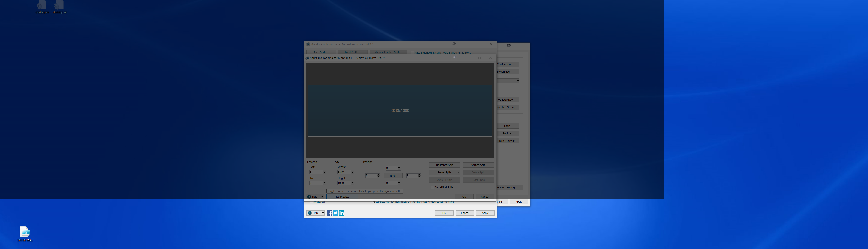Viewport: 868px width, 249px height.
Task: Click the Facebook share icon
Action: tap(329, 213)
